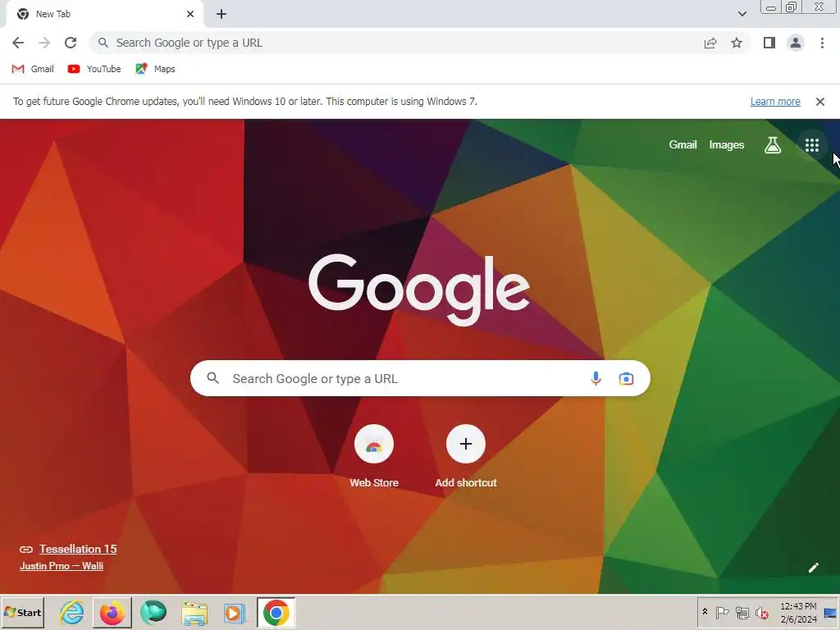Open the Web Store shortcut
Screen dimensions: 840x630
click(374, 455)
